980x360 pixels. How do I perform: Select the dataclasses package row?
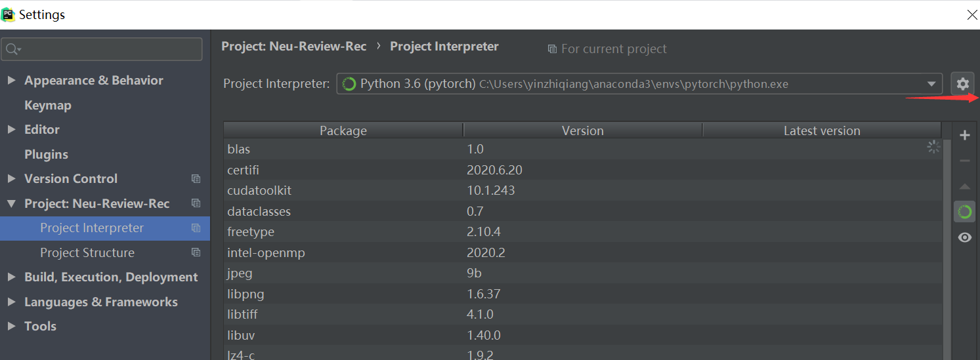[x=583, y=211]
